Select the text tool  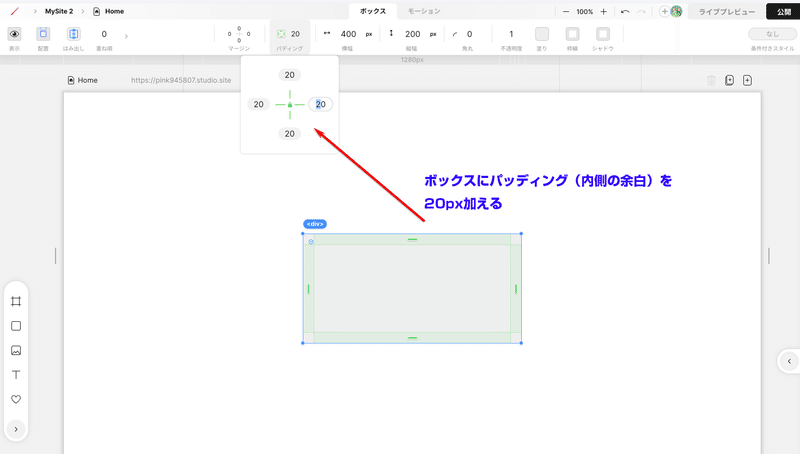[x=16, y=375]
